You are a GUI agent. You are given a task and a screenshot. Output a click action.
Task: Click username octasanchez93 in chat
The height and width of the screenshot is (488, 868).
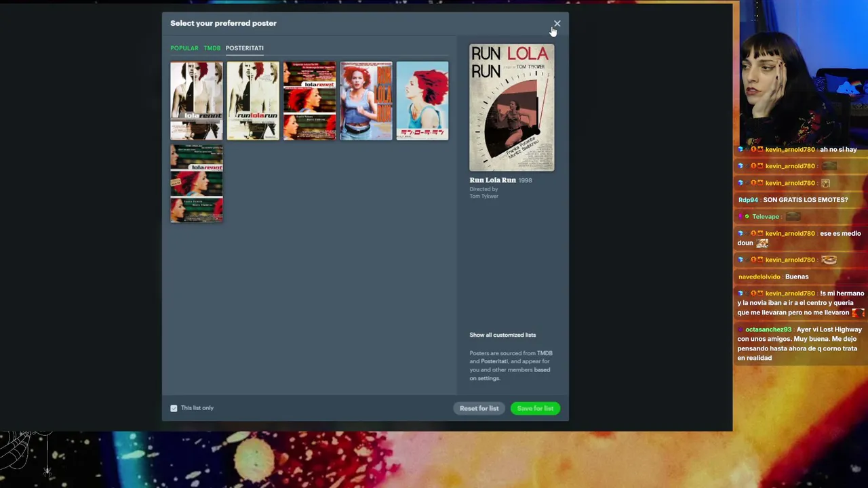[x=768, y=329]
